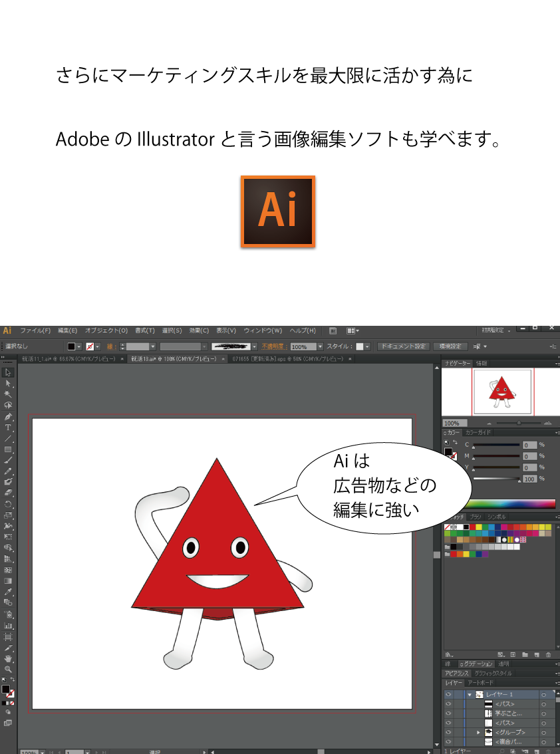
Task: Select the Paintbrush tool
Action: pyautogui.click(x=8, y=460)
